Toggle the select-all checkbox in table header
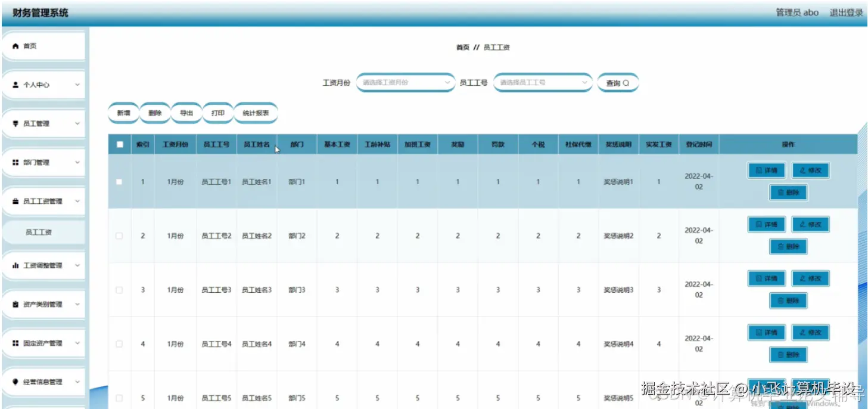The height and width of the screenshot is (409, 868). tap(120, 144)
